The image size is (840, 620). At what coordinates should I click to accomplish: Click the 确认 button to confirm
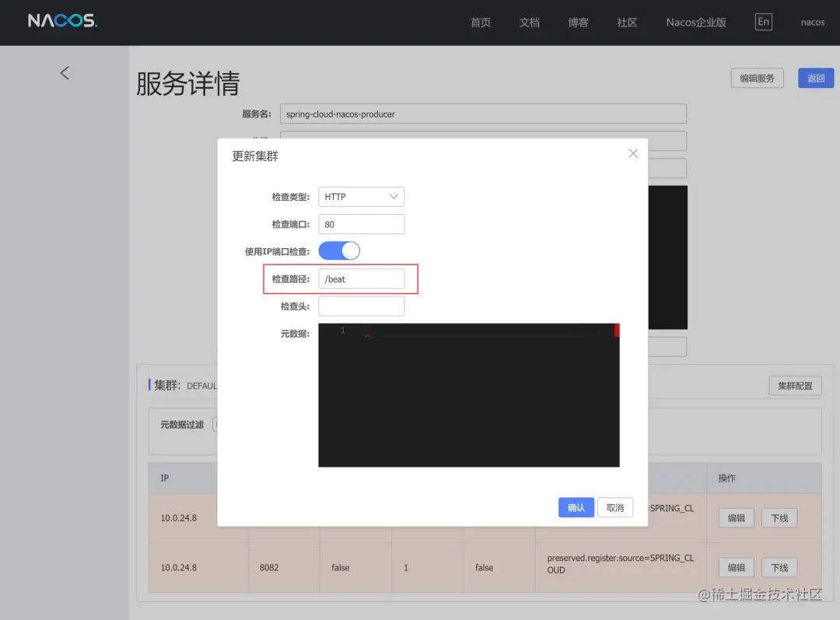(x=576, y=507)
